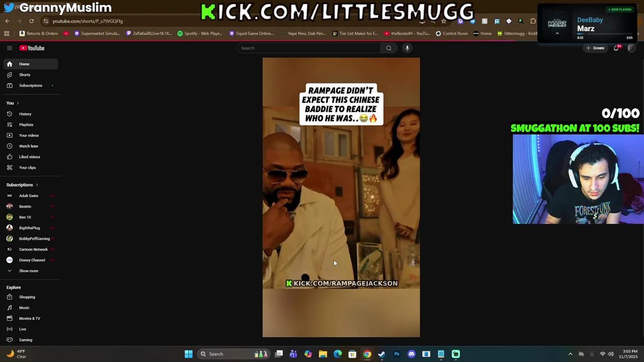The height and width of the screenshot is (362, 644).
Task: Open History in the sidebar
Action: 30,114
